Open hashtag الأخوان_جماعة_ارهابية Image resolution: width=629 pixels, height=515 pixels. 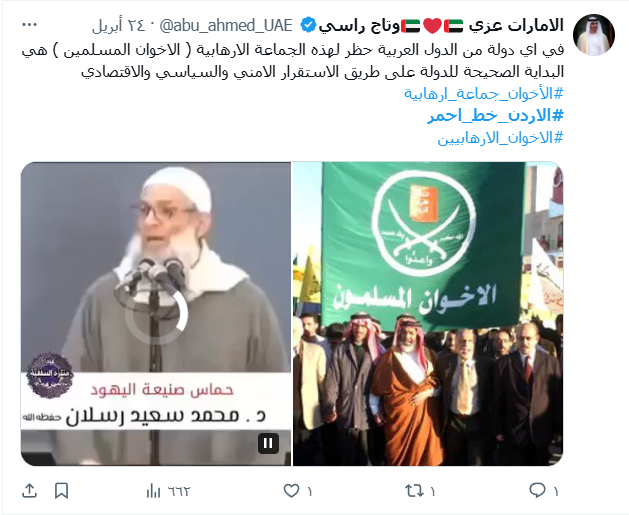(x=483, y=94)
